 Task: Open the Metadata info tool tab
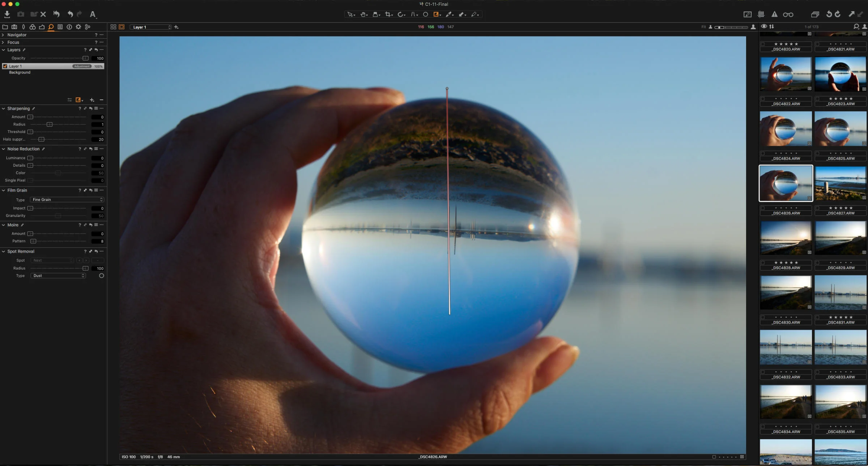click(x=69, y=27)
